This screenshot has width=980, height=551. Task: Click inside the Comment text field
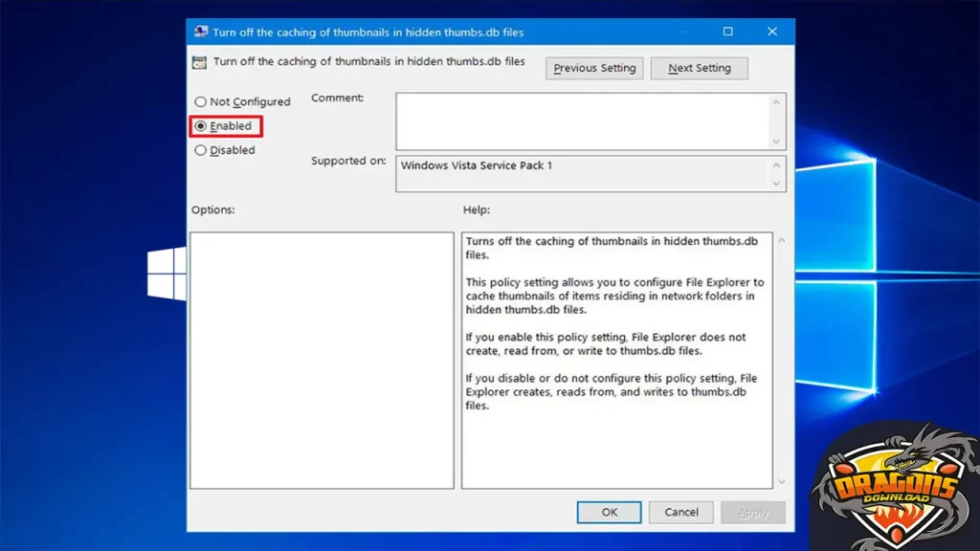[582, 121]
